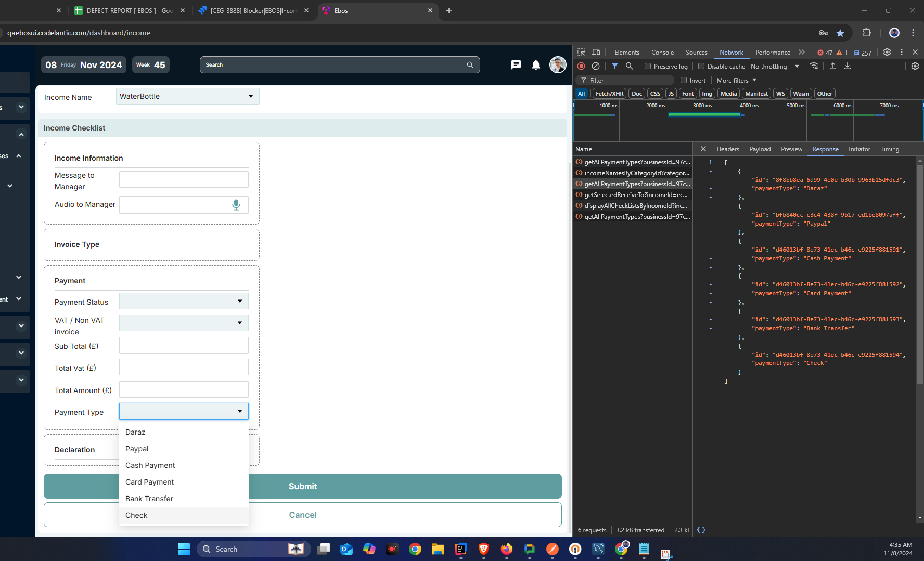Open the notifications bell
Screen dimensions: 924x561
point(536,65)
